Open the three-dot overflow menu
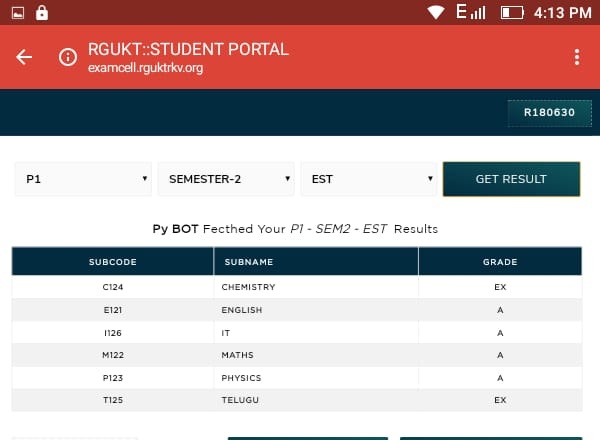This screenshot has height=440, width=600. point(577,57)
